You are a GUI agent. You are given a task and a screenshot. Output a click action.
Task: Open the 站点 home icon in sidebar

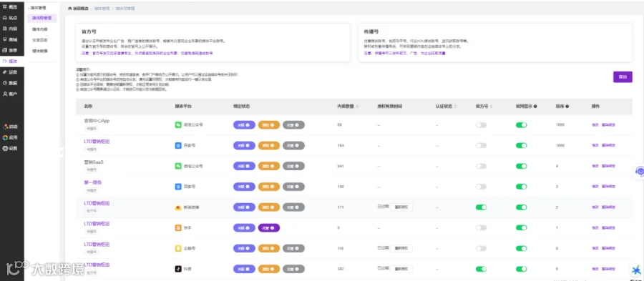(x=4, y=18)
